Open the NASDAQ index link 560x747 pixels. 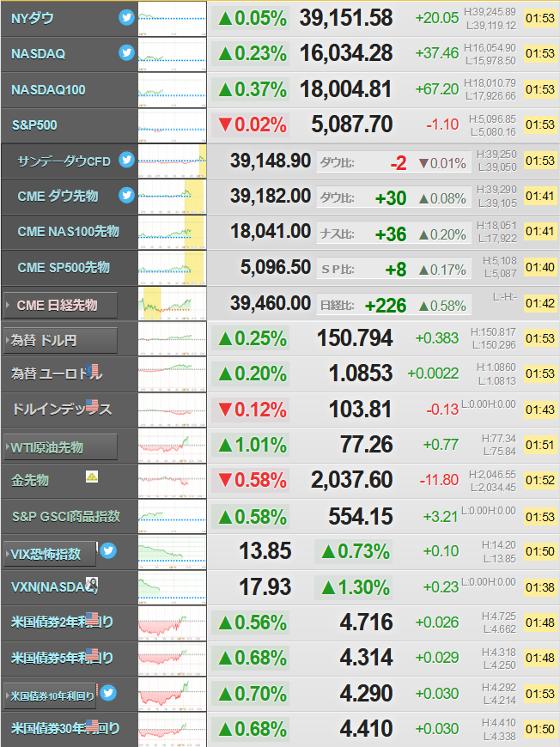click(38, 54)
